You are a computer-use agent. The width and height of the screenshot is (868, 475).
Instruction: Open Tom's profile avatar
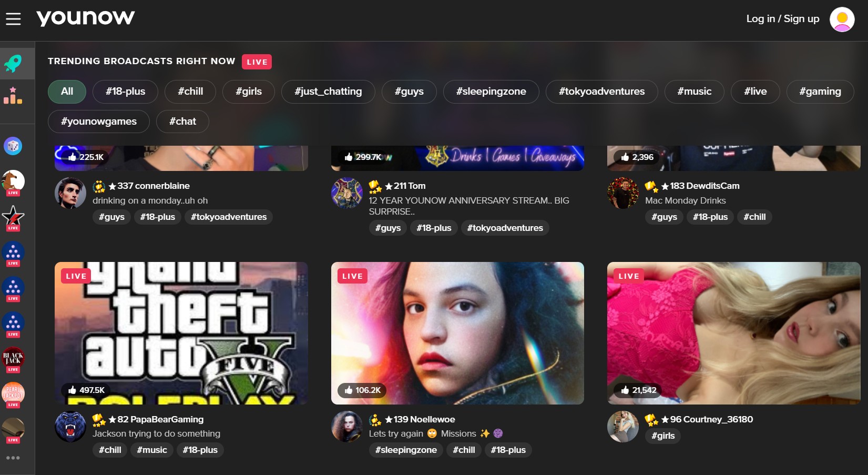[347, 193]
